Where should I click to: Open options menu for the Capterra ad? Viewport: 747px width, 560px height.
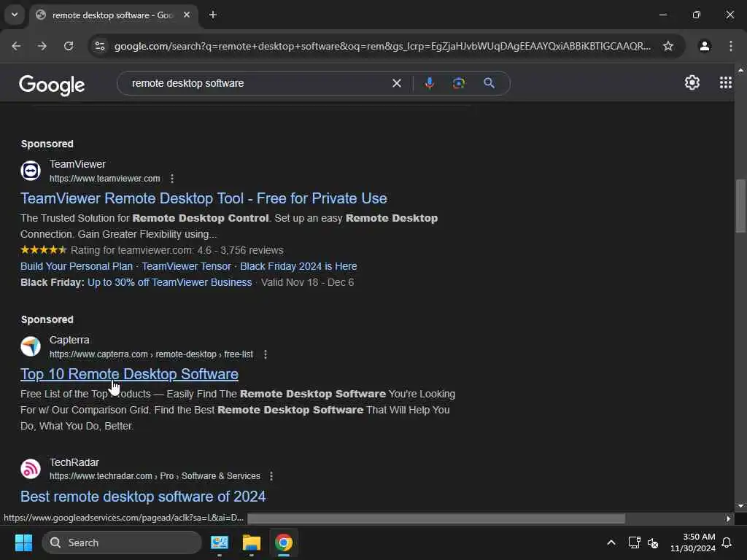point(266,354)
